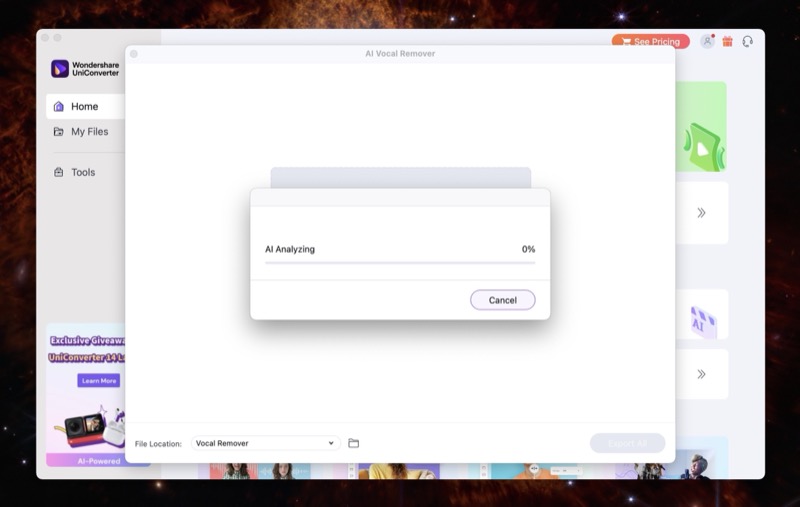
Task: Close the AI Vocal Remover window
Action: [x=134, y=54]
